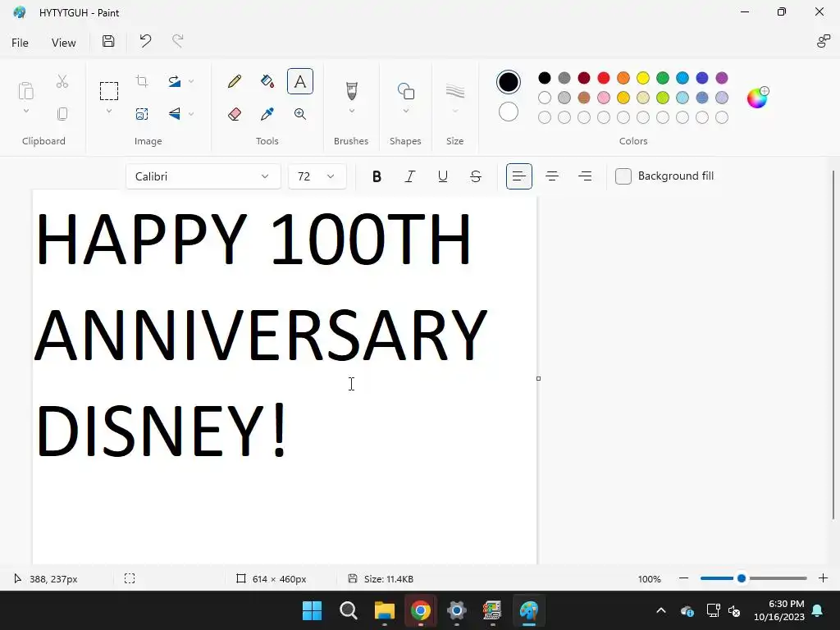Click the share icon at top right
The height and width of the screenshot is (630, 840).
click(823, 41)
